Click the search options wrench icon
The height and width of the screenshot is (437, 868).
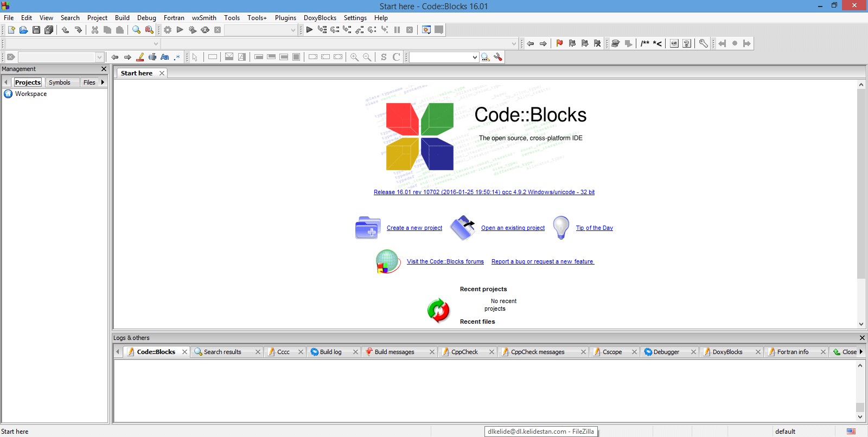(498, 57)
